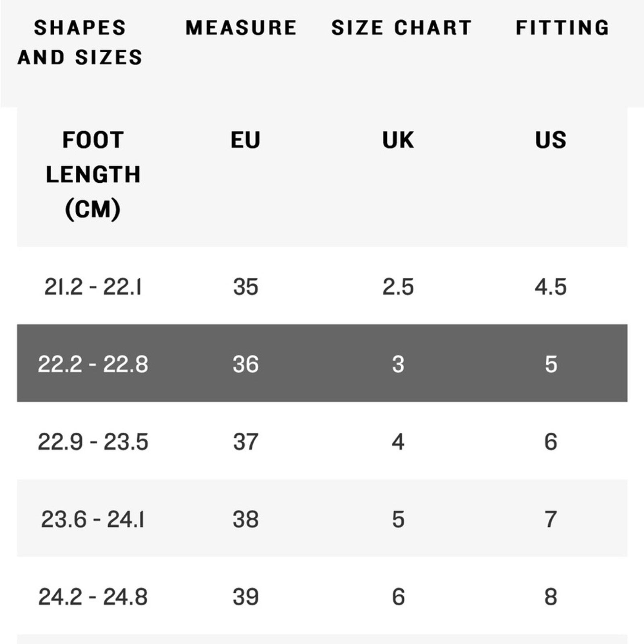Image resolution: width=644 pixels, height=644 pixels.
Task: Click the Foot Length (CM) column header
Action: [x=93, y=174]
